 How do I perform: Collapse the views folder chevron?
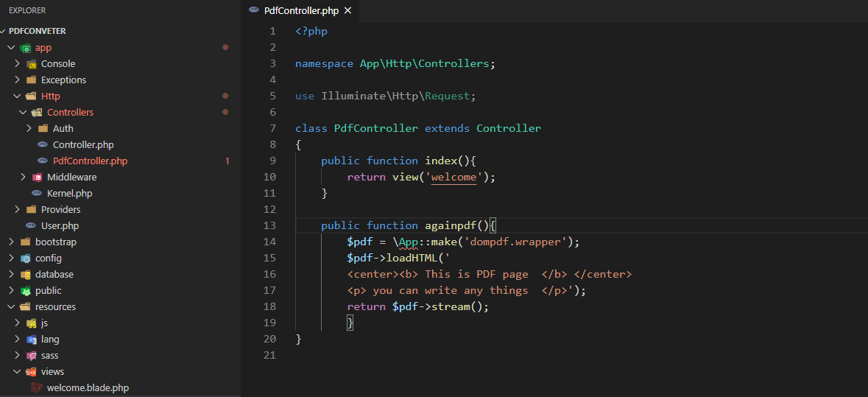pyautogui.click(x=17, y=372)
